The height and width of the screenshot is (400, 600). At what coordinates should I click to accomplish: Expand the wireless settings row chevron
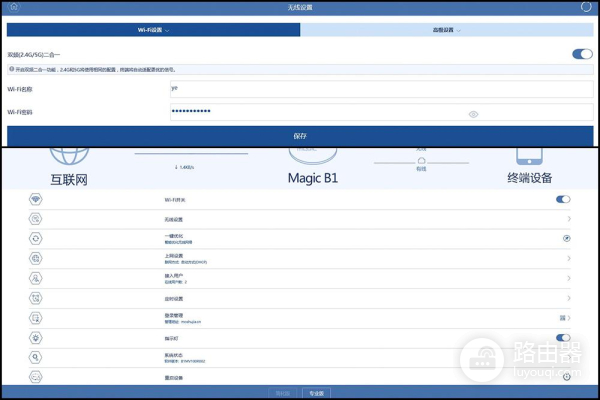point(569,218)
